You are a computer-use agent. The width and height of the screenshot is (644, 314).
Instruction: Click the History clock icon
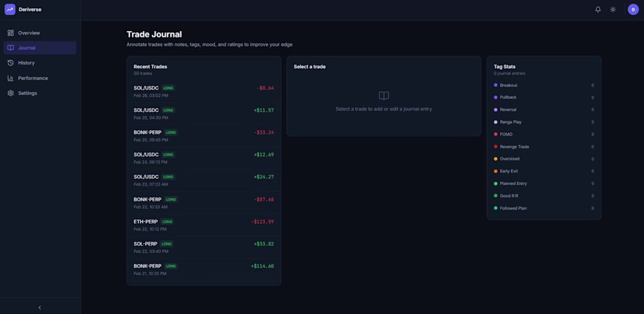pyautogui.click(x=11, y=63)
